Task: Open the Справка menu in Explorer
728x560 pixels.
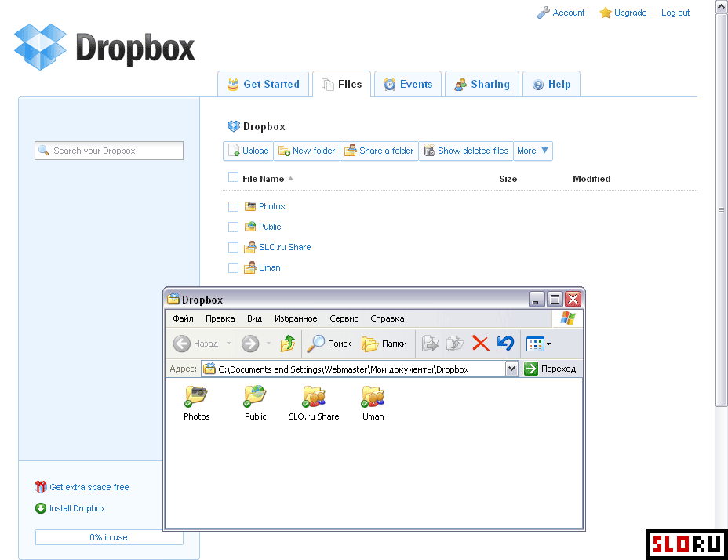Action: (x=388, y=318)
